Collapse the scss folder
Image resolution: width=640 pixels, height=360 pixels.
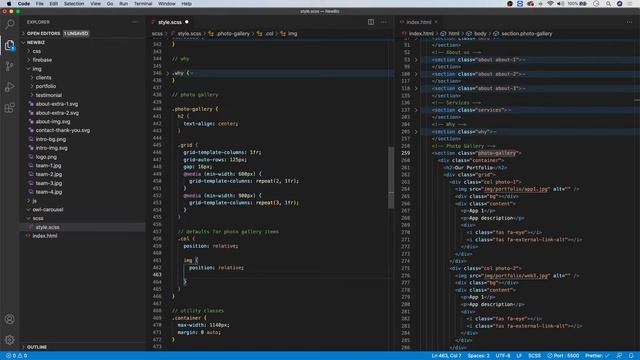point(38,218)
